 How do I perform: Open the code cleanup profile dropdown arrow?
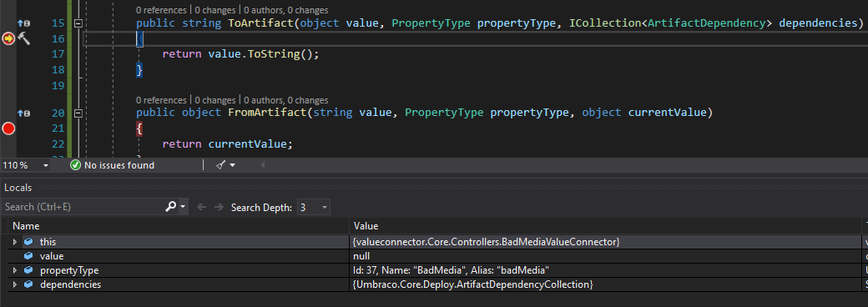pyautogui.click(x=233, y=165)
